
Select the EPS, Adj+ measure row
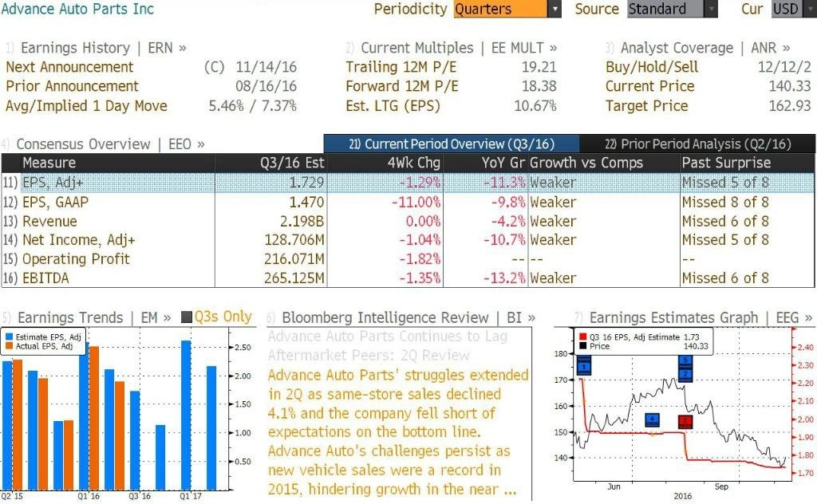[x=408, y=183]
